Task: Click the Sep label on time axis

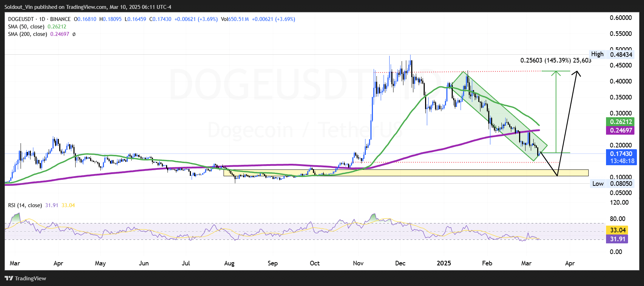Action: coord(273,263)
